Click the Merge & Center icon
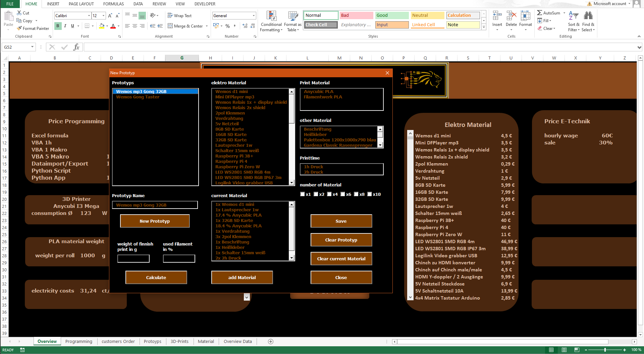 [x=170, y=26]
